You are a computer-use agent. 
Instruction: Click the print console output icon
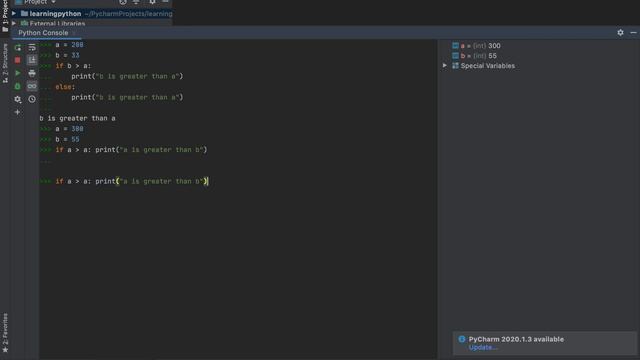[32, 73]
